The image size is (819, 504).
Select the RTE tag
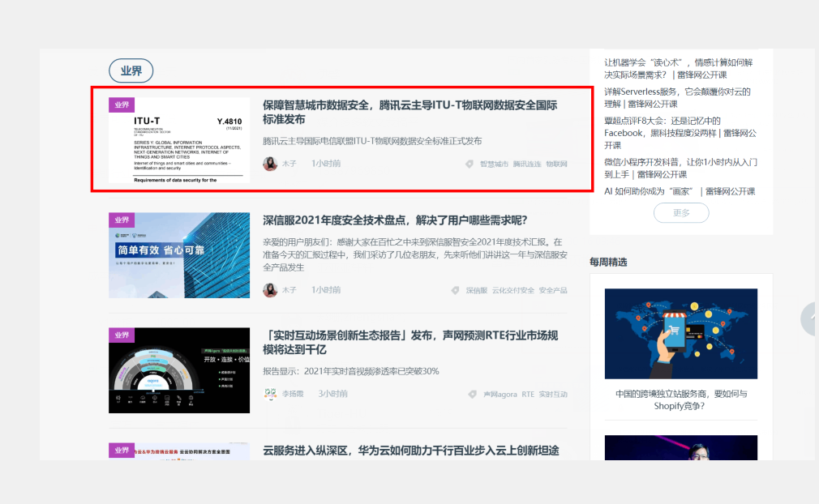point(528,395)
